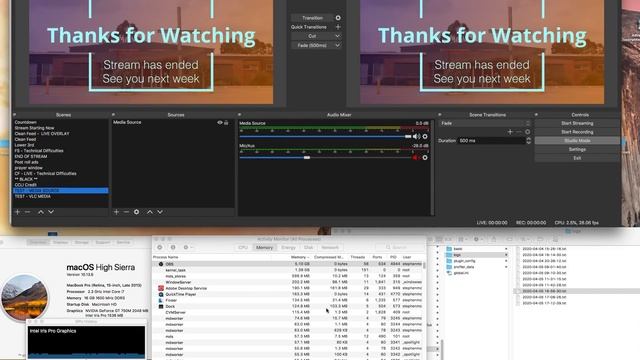This screenshot has height=360, width=640.
Task: Remove scene transition with minus icon
Action: pyautogui.click(x=518, y=132)
